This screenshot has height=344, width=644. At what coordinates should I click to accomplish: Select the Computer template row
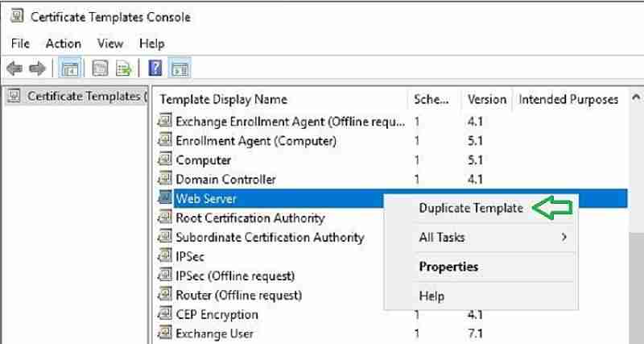(x=390, y=160)
